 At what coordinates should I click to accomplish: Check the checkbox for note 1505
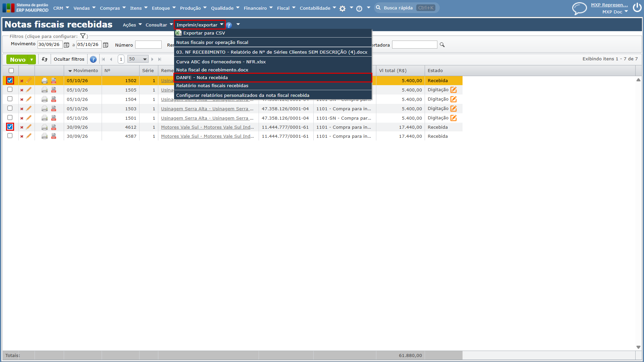click(10, 89)
